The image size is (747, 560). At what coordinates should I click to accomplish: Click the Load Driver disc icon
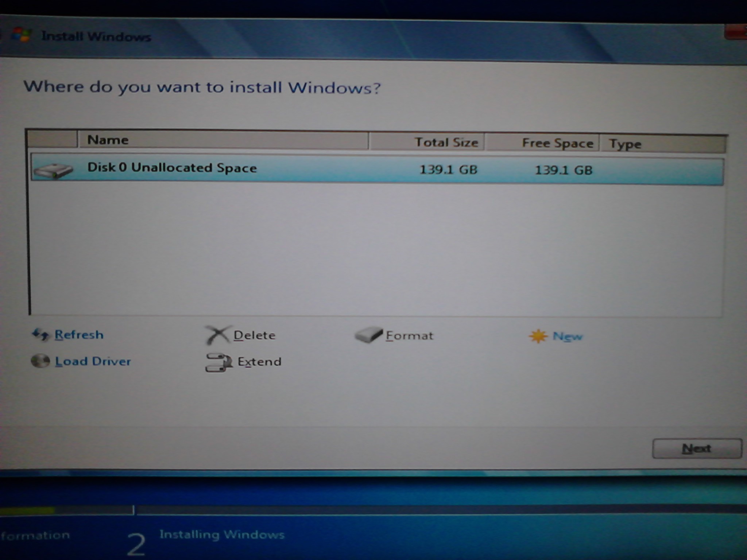[x=40, y=361]
